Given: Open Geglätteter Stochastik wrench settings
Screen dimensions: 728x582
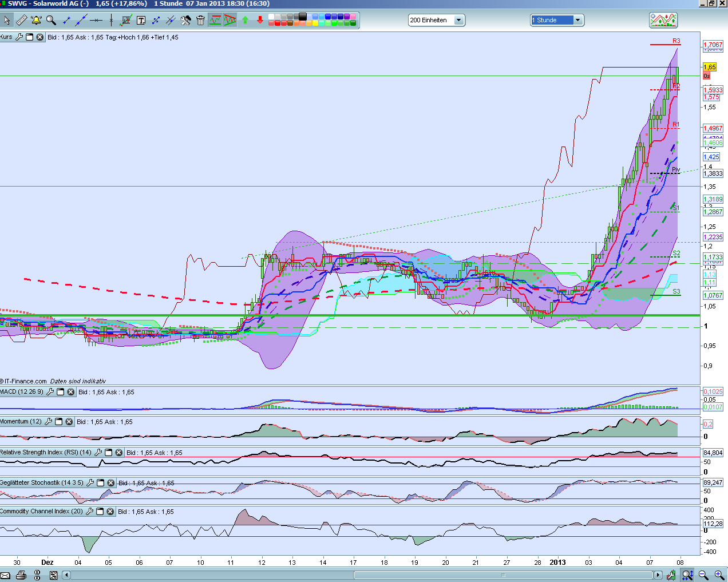Looking at the screenshot, I should pyautogui.click(x=90, y=482).
